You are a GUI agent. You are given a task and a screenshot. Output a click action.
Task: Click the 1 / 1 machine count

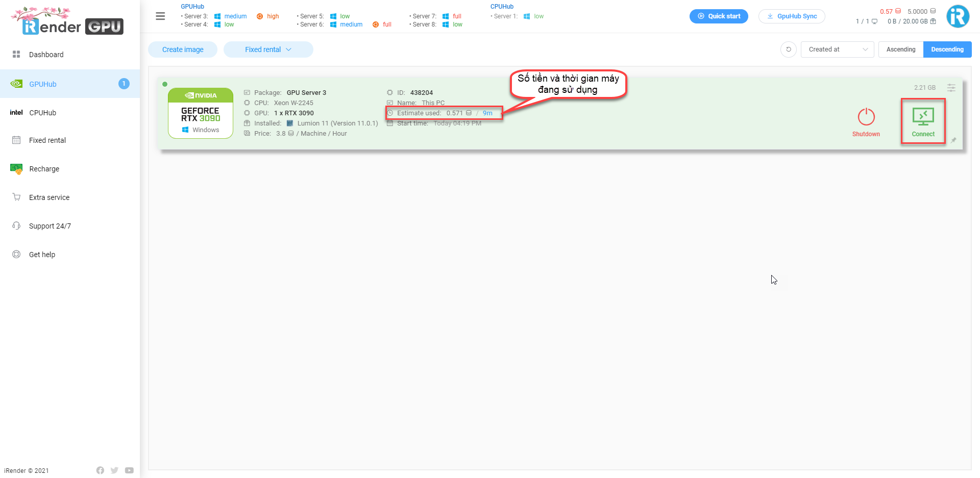coord(866,21)
